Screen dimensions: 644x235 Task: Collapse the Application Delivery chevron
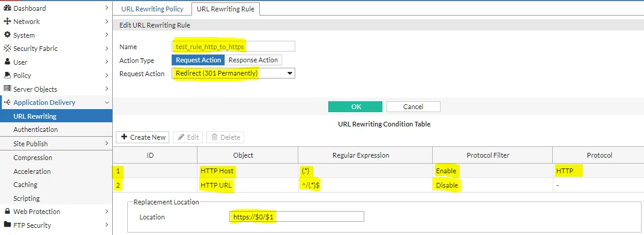(x=107, y=103)
